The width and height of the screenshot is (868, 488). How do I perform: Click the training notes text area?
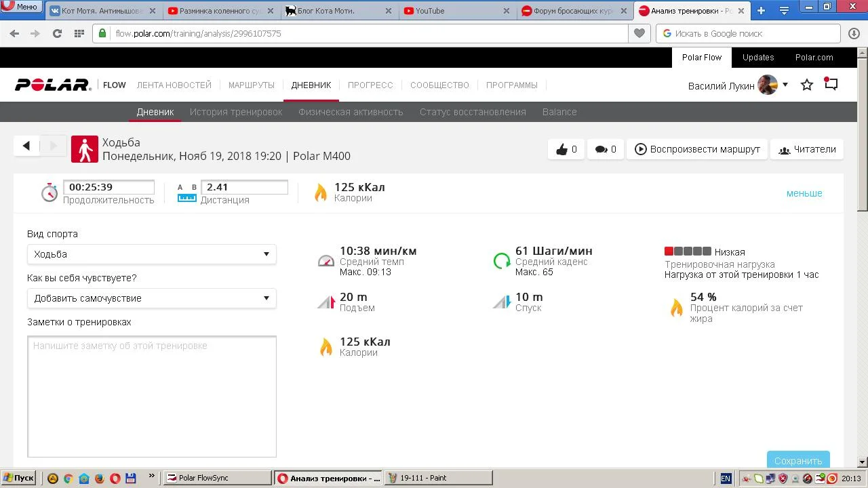152,396
